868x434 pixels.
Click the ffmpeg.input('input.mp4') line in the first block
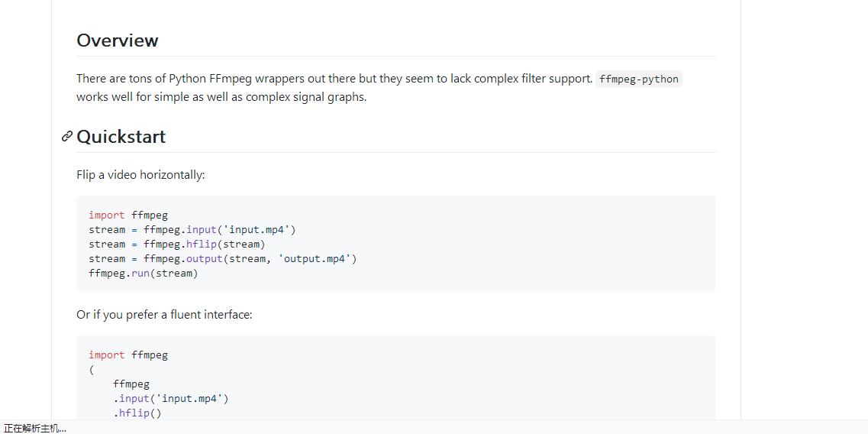pyautogui.click(x=192, y=230)
